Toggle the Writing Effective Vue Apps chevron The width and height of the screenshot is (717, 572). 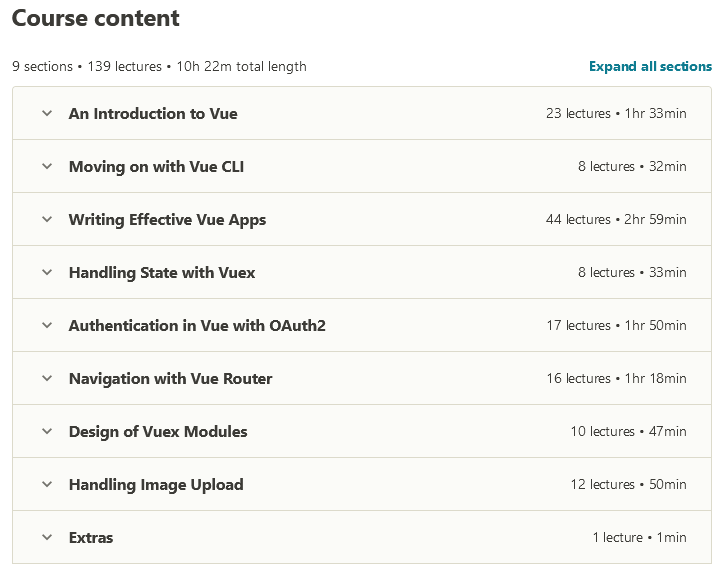46,220
